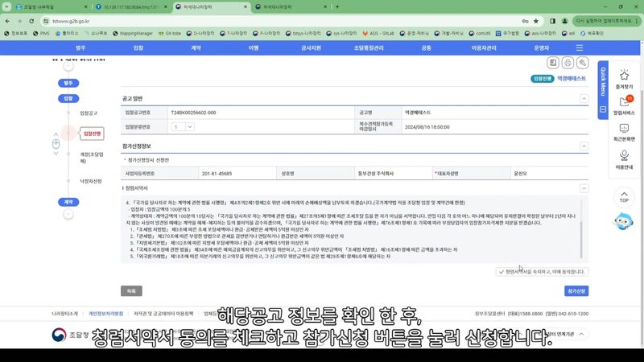Open the PIMS bookmark
This screenshot has height=362, width=644.
point(41,33)
